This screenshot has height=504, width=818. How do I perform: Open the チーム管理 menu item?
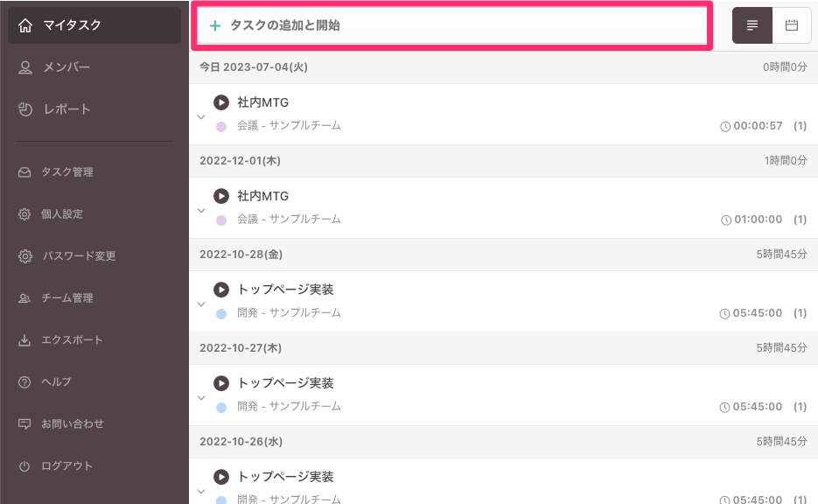tap(67, 298)
